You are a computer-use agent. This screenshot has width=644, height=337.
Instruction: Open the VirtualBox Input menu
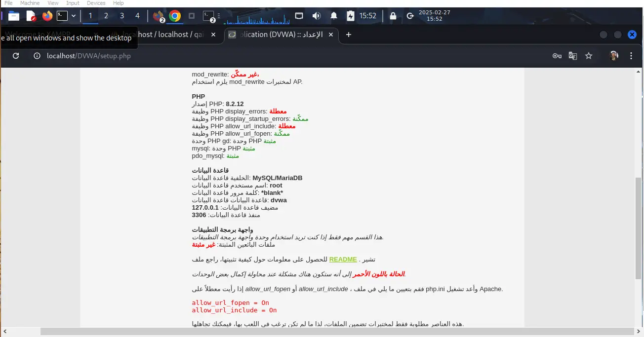tap(73, 3)
